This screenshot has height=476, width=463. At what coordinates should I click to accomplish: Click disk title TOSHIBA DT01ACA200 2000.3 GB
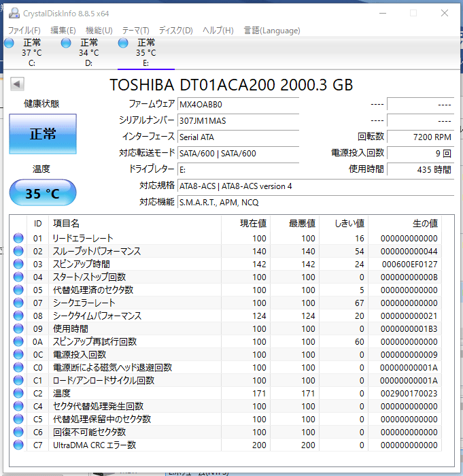[231, 85]
